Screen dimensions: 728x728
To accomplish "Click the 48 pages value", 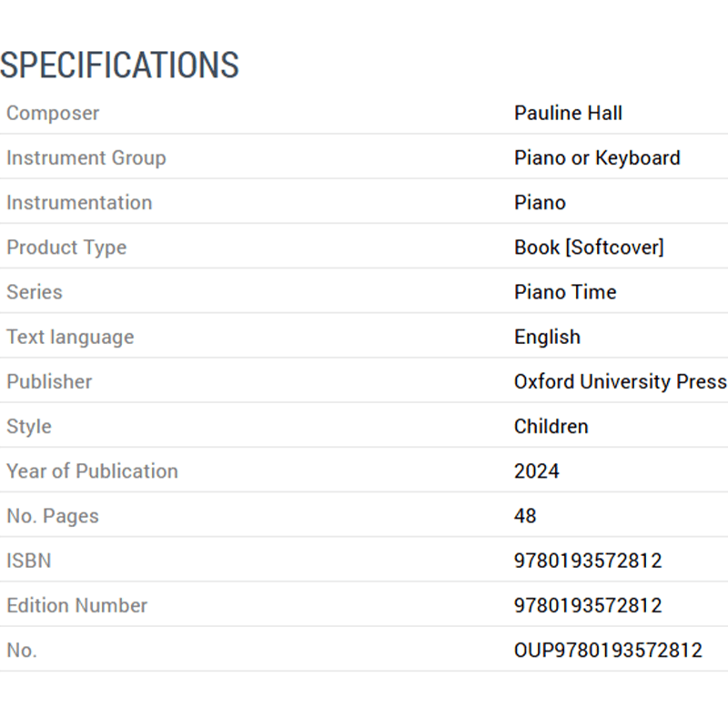I will coord(525,516).
